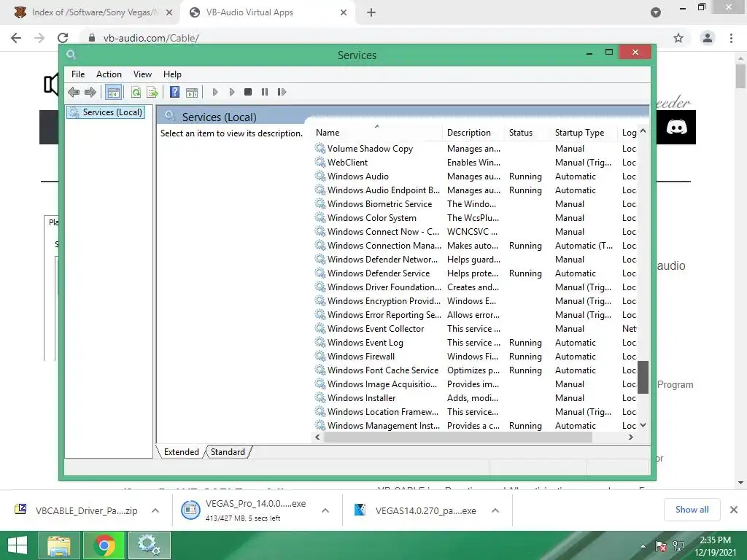Click the Chrome taskbar icon
Screen dimensions: 747x560
(104, 545)
